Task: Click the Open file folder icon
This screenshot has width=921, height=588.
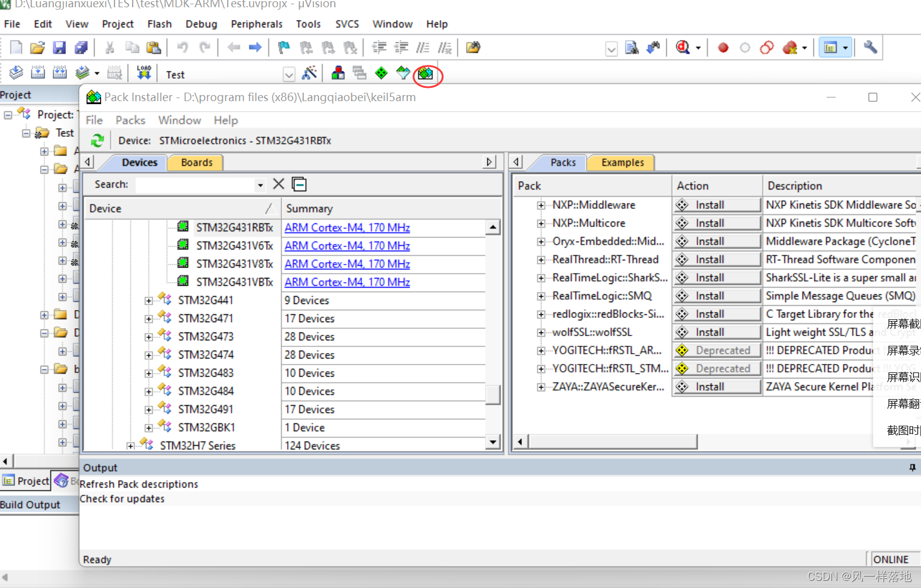Action: pos(38,47)
